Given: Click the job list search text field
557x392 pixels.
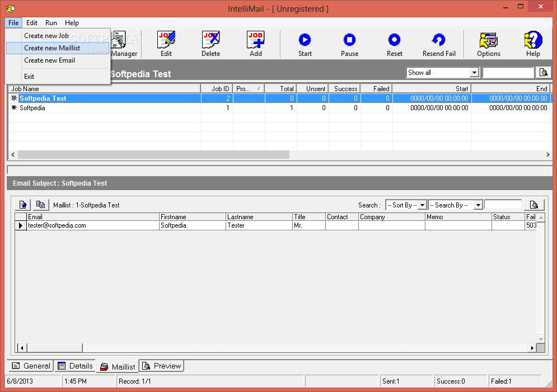Looking at the screenshot, I should [x=508, y=72].
